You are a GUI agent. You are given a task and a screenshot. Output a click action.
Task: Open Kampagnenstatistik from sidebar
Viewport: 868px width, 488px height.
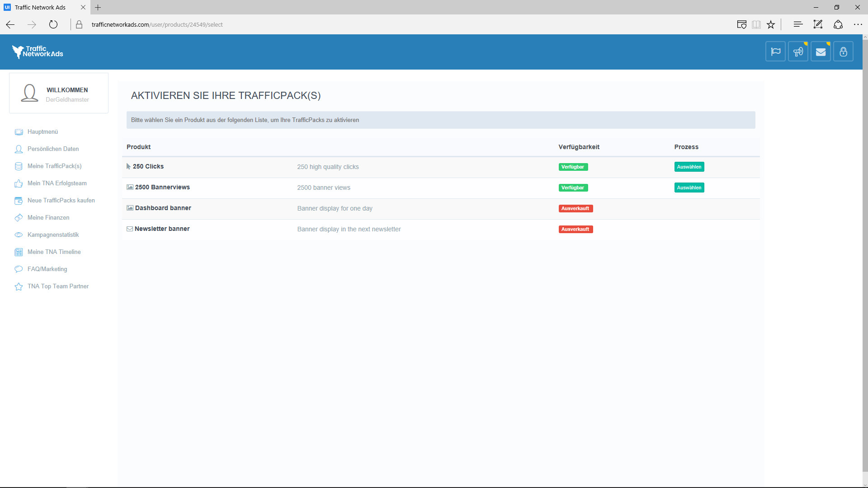pos(53,235)
